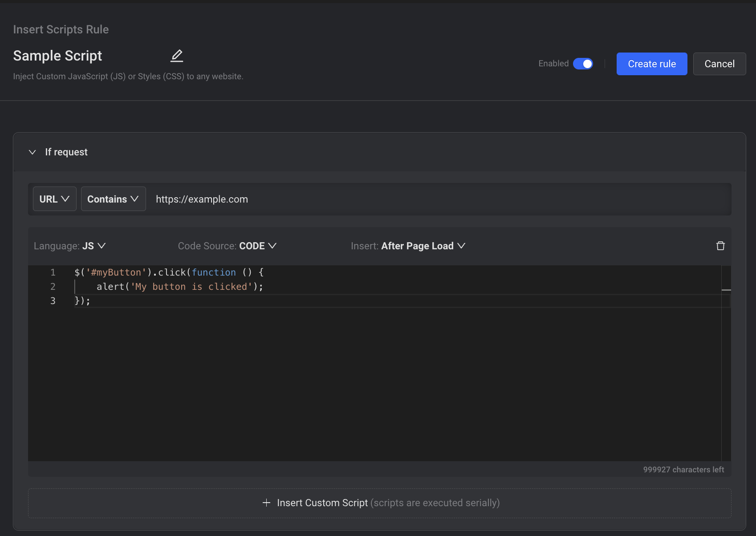This screenshot has width=756, height=536.
Task: Click the Insert Scripts Rule heading
Action: (61, 29)
